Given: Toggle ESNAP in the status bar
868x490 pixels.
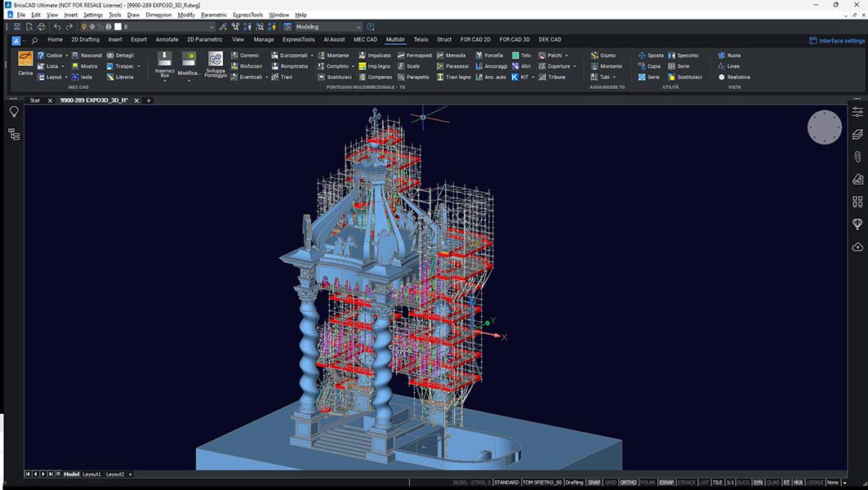Looking at the screenshot, I should coord(665,482).
